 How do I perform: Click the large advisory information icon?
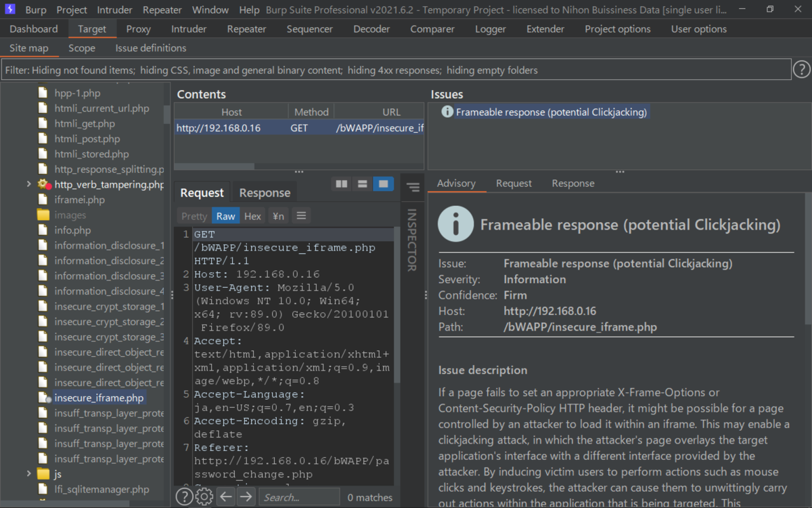pyautogui.click(x=455, y=224)
